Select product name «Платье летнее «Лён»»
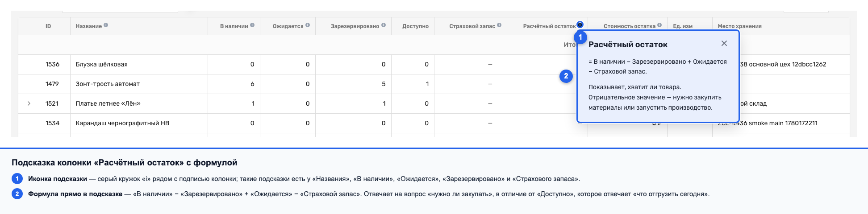This screenshot has height=214, width=868. tap(108, 103)
